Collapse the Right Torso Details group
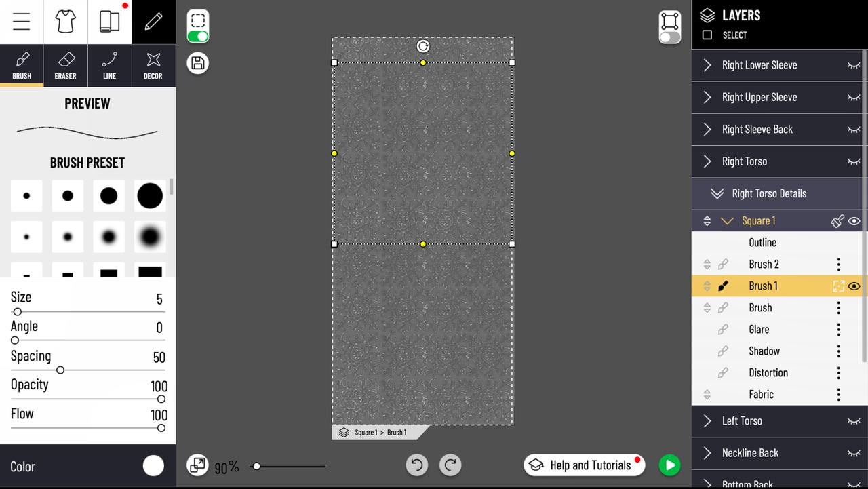This screenshot has height=489, width=868. point(717,193)
